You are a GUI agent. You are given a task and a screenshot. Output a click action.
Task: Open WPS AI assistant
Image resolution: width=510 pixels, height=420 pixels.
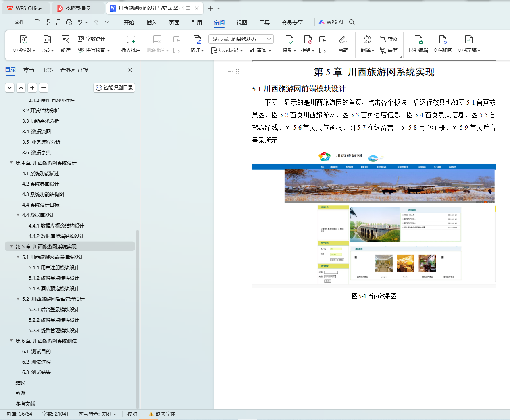point(331,22)
